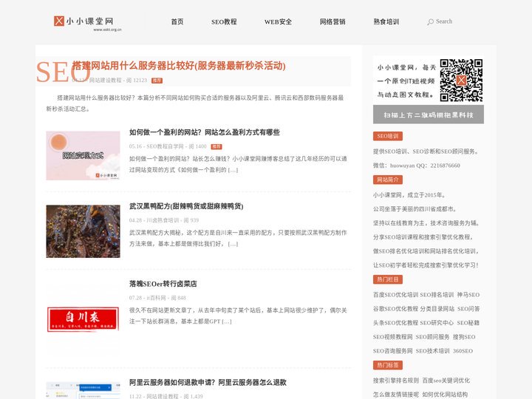This screenshot has height=399, width=532.
Task: Open SEO咨询服务网 link
Action: [x=393, y=351]
